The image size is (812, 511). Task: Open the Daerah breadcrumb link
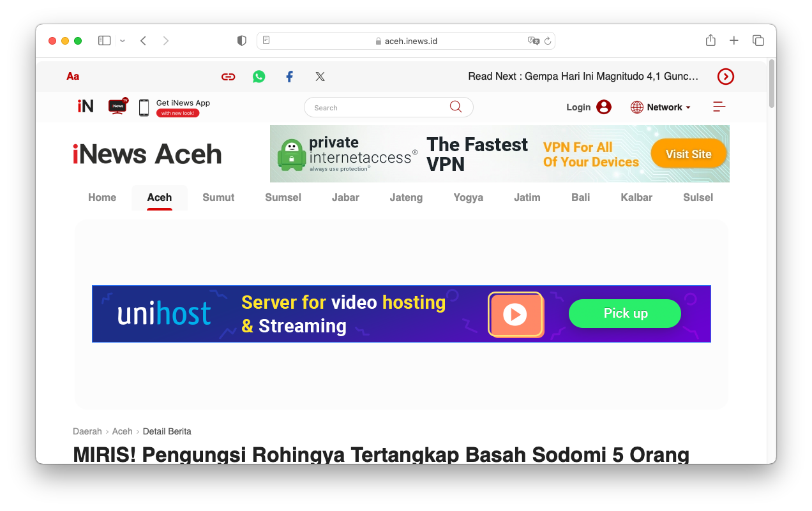tap(87, 431)
